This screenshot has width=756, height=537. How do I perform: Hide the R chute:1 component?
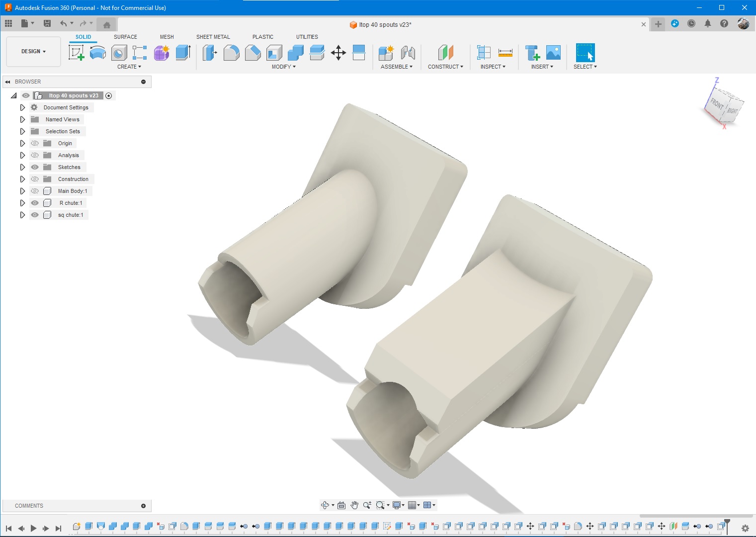tap(35, 203)
